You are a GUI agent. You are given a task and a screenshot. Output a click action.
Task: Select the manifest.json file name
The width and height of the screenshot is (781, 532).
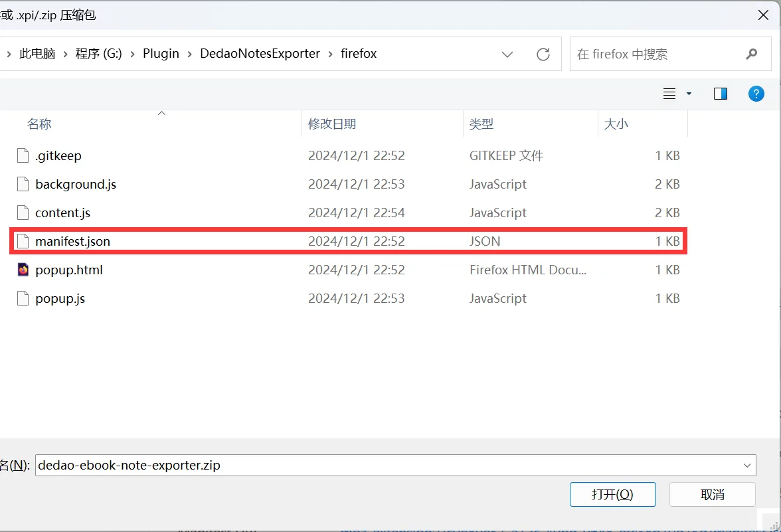(x=73, y=241)
